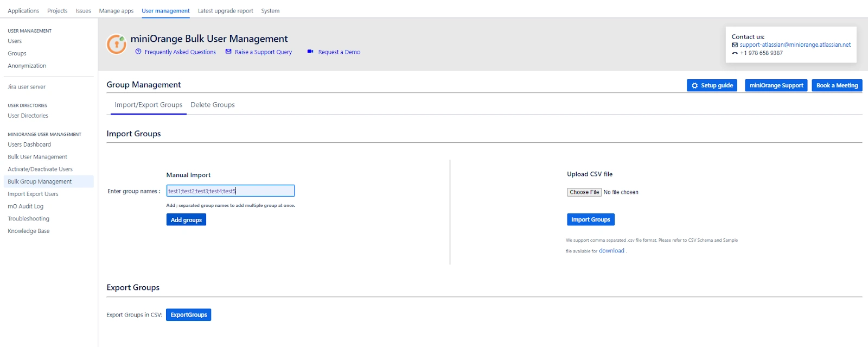
Task: Open Issues in the top navigation
Action: coord(83,11)
